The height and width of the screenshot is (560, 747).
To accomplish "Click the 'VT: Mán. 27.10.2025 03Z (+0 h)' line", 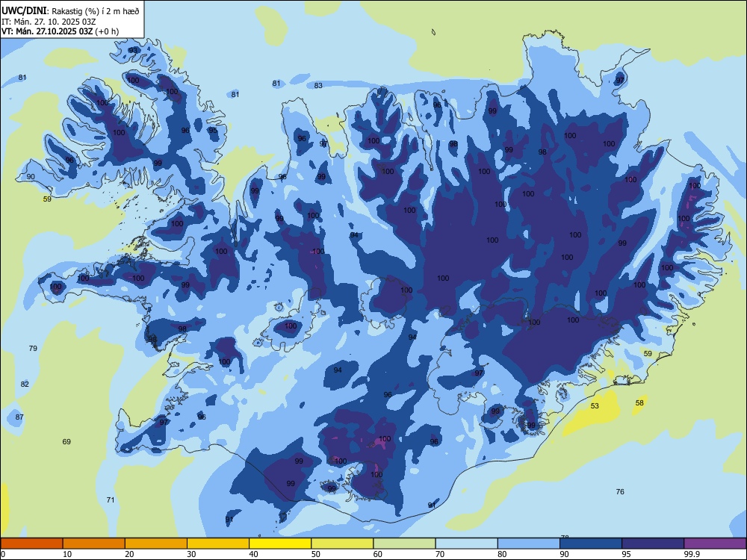I will [x=60, y=31].
